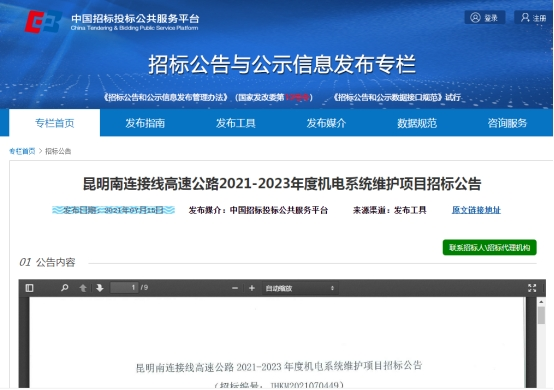The image size is (554, 390).
Task: Switch PDF viewer to fullscreen mode
Action: tap(532, 288)
